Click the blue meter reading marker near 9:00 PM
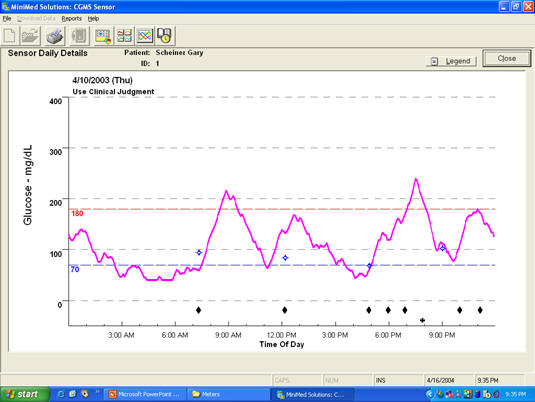This screenshot has height=402, width=535. click(x=443, y=248)
